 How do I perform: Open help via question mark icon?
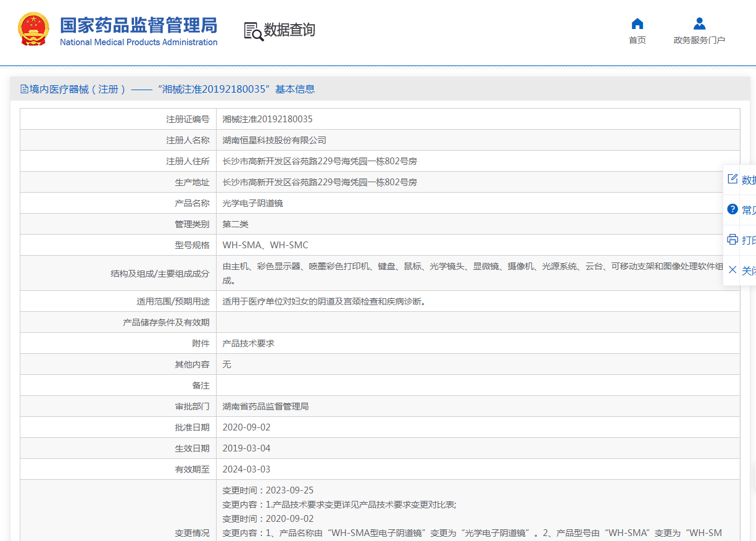[x=733, y=209]
